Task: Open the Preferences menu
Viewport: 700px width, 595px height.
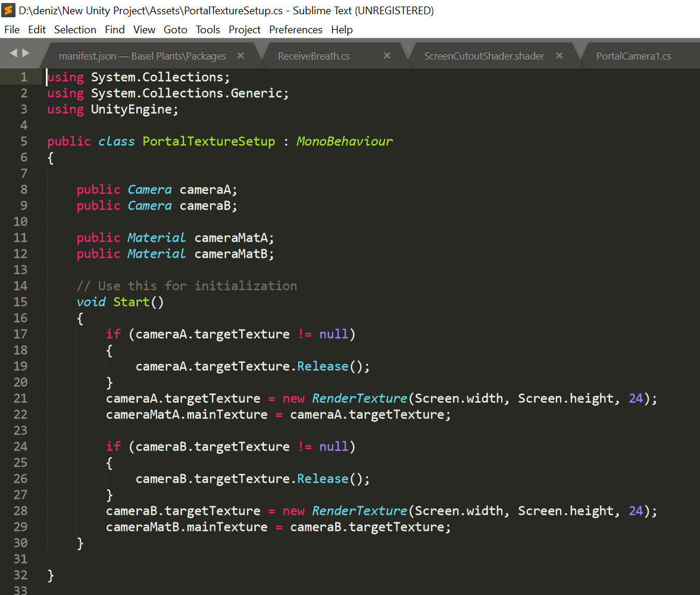Action: 295,30
